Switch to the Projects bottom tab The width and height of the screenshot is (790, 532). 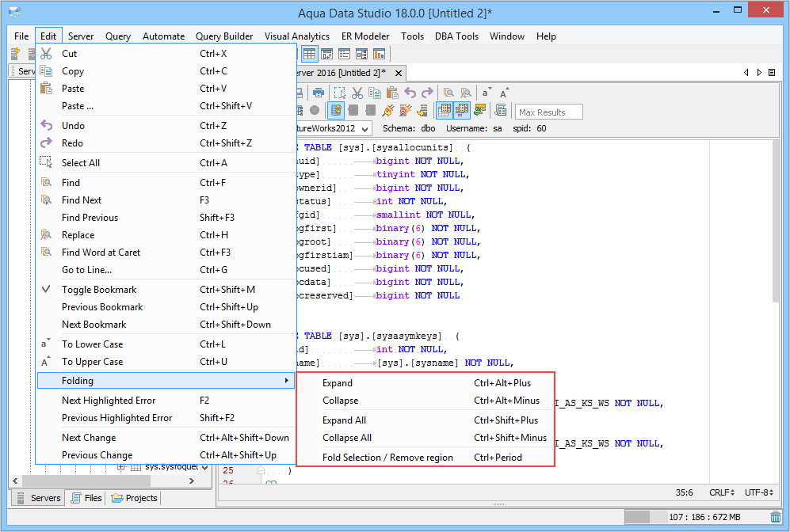135,498
